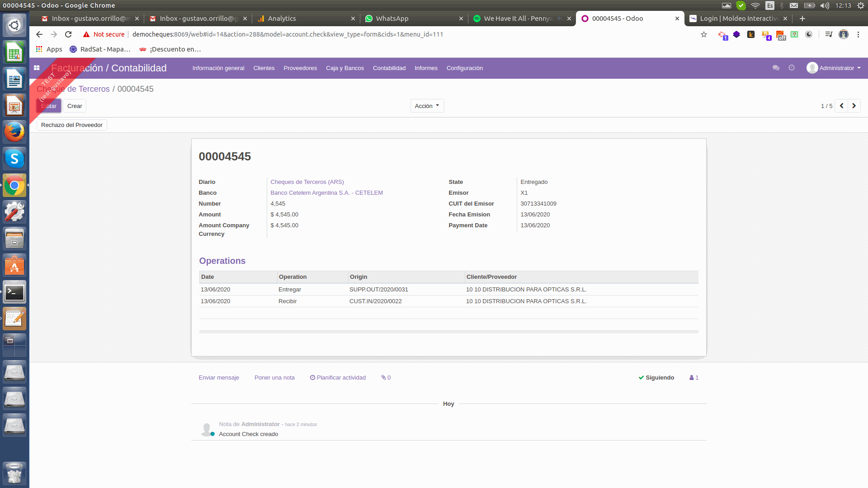The width and height of the screenshot is (868, 488).
Task: Toggle Siguiendo follow status
Action: tap(656, 378)
